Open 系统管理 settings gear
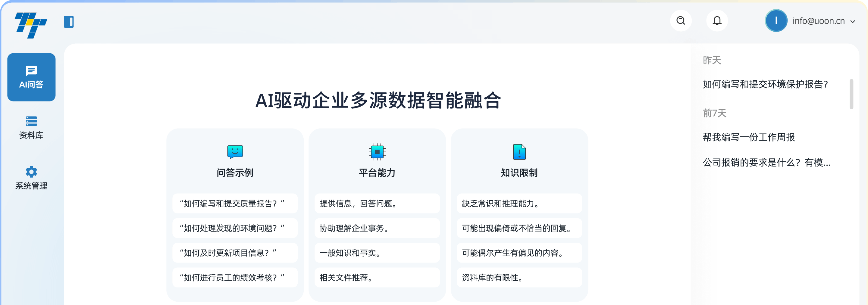This screenshot has width=868, height=305. tap(31, 178)
